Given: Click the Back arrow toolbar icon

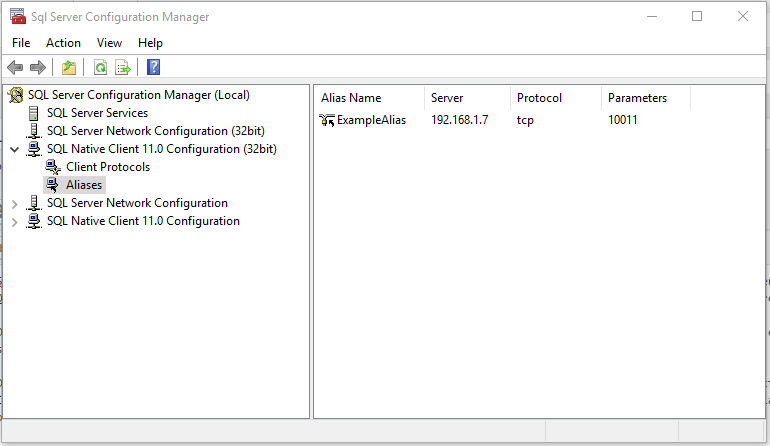Looking at the screenshot, I should pos(15,68).
